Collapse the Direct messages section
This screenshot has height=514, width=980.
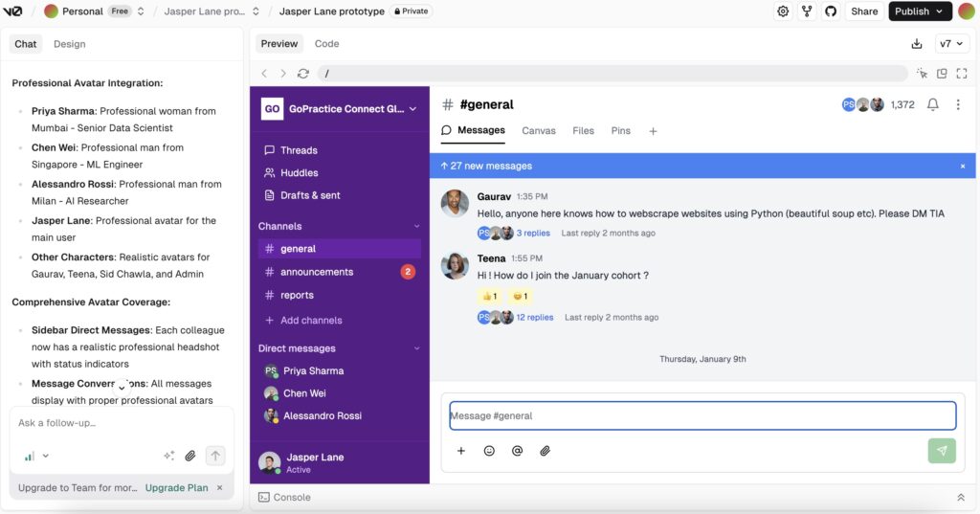click(x=416, y=348)
